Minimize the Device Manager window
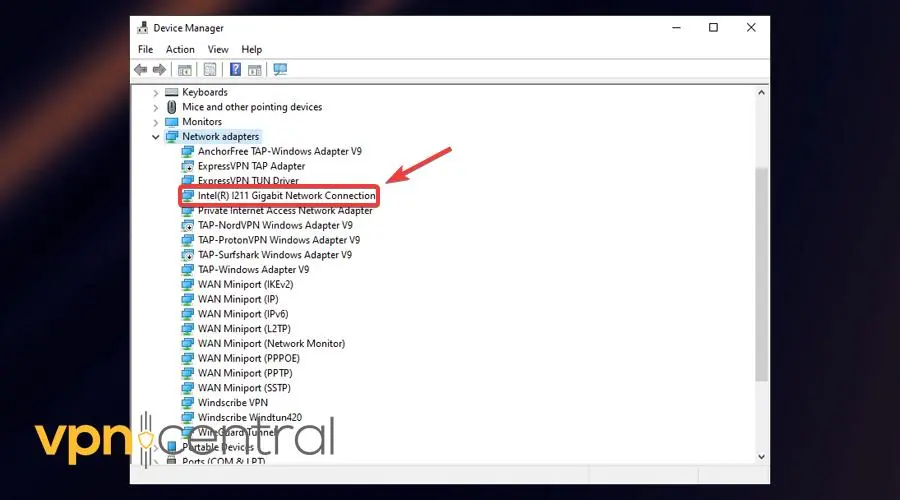900x500 pixels. [677, 28]
